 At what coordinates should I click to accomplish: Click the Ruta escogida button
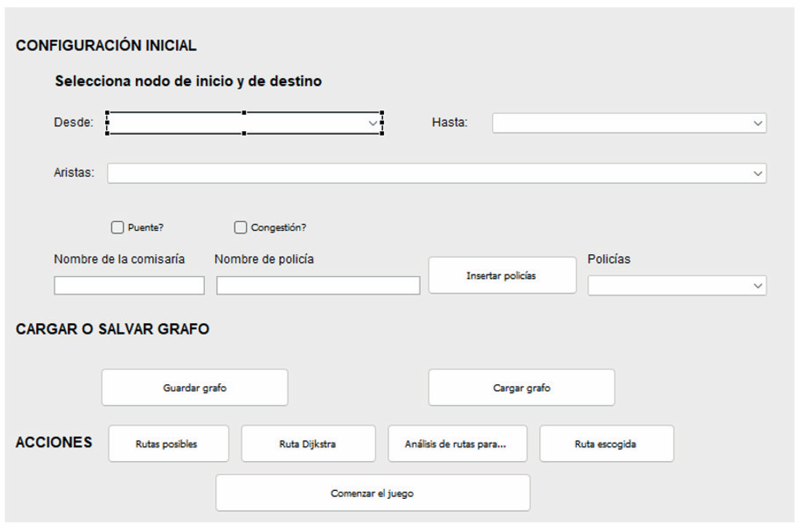606,444
